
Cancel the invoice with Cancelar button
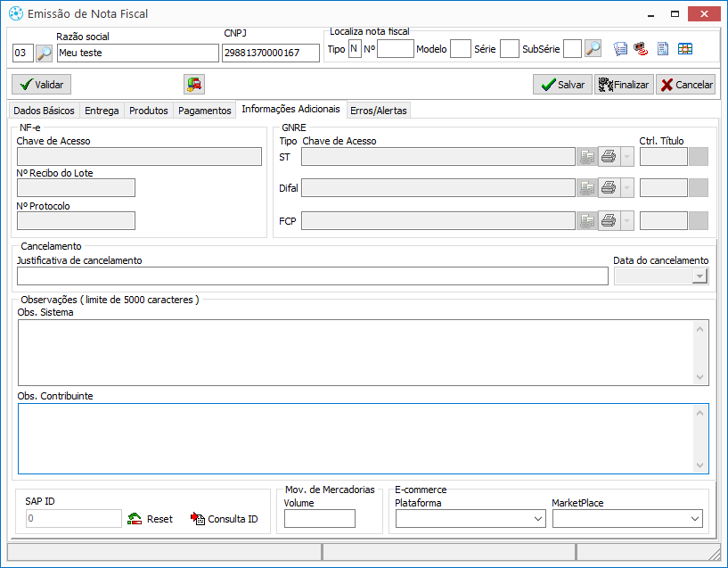tap(686, 85)
